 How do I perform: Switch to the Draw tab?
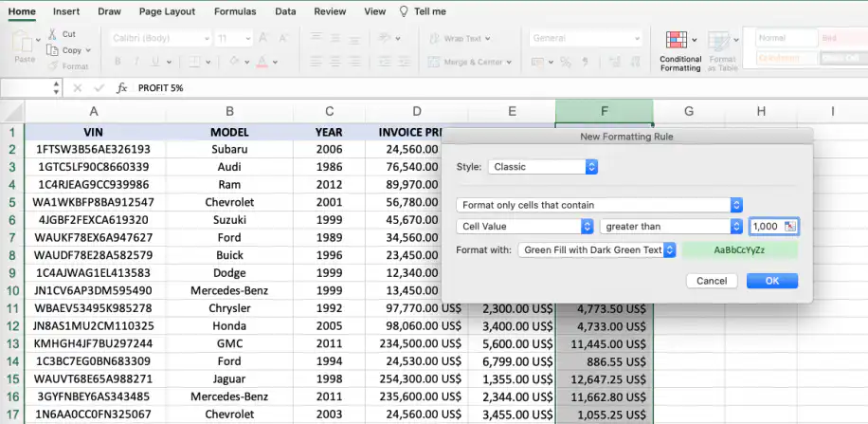pos(109,11)
